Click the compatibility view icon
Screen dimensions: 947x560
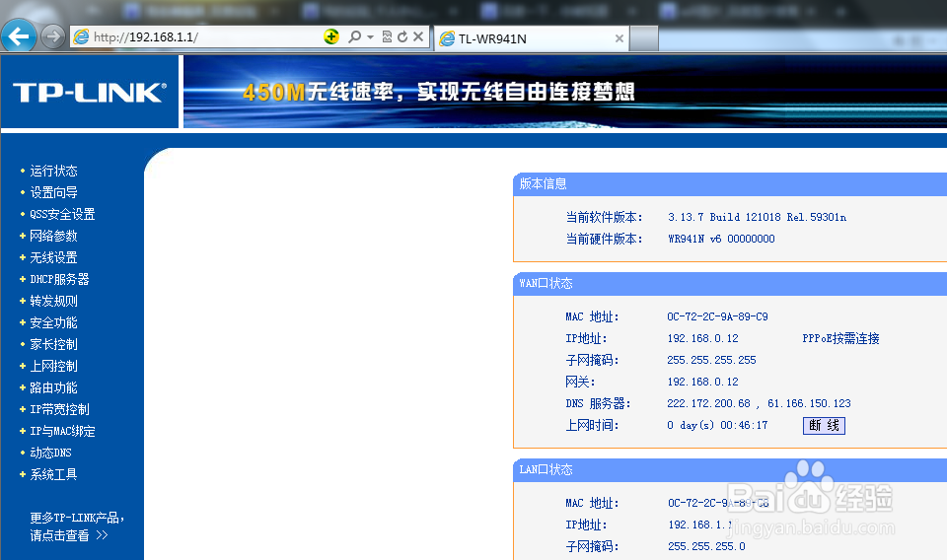pos(387,36)
